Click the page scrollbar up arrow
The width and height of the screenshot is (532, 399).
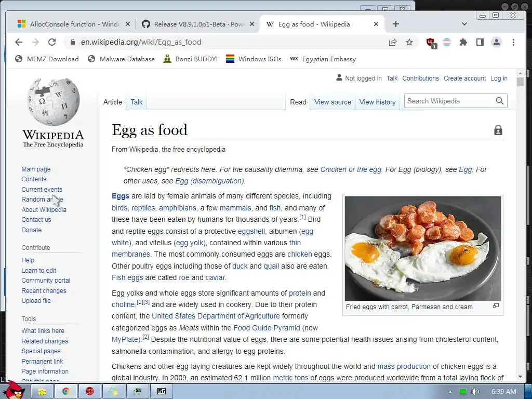pyautogui.click(x=520, y=73)
